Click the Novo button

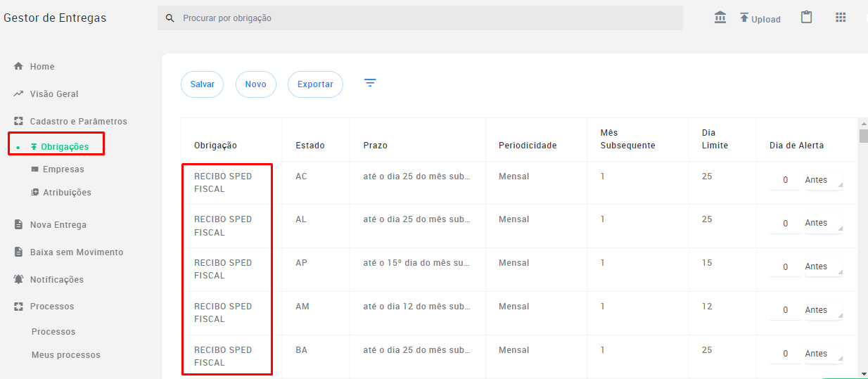256,84
